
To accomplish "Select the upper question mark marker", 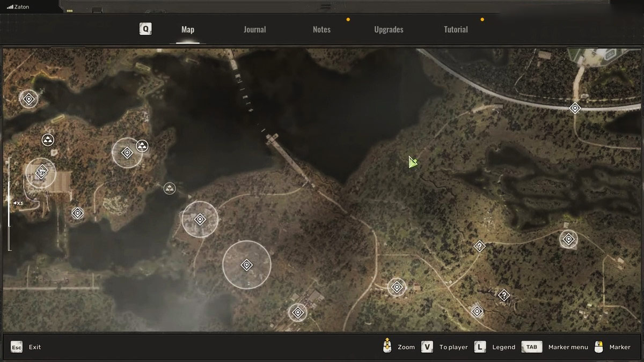I will pyautogui.click(x=480, y=246).
